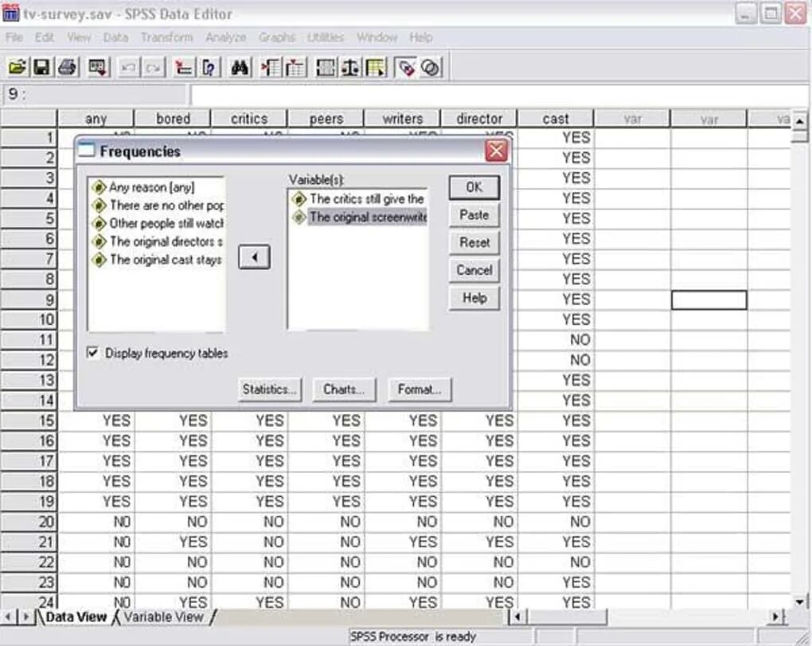Open the Dialog Recall toolbar icon
Viewport: 812px width, 646px height.
(96, 67)
